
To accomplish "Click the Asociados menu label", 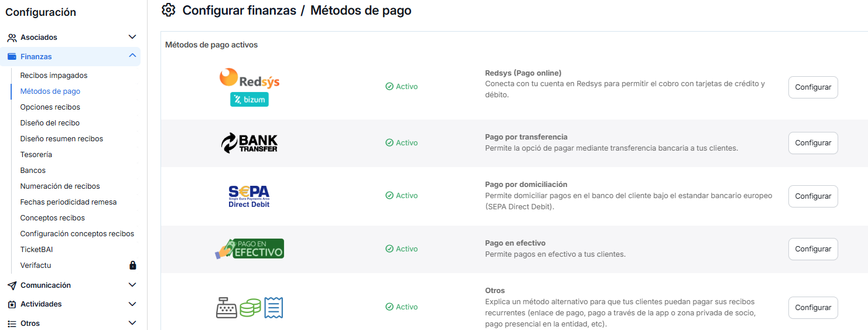I will click(x=39, y=38).
